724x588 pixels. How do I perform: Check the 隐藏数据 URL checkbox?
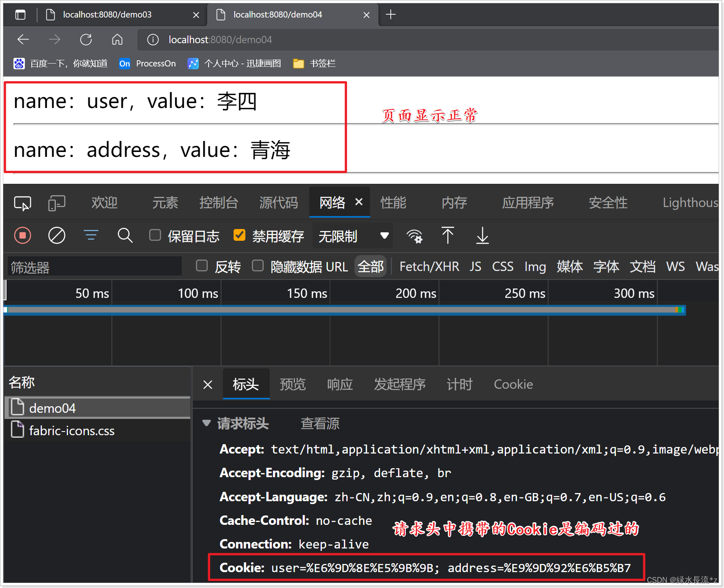(258, 266)
